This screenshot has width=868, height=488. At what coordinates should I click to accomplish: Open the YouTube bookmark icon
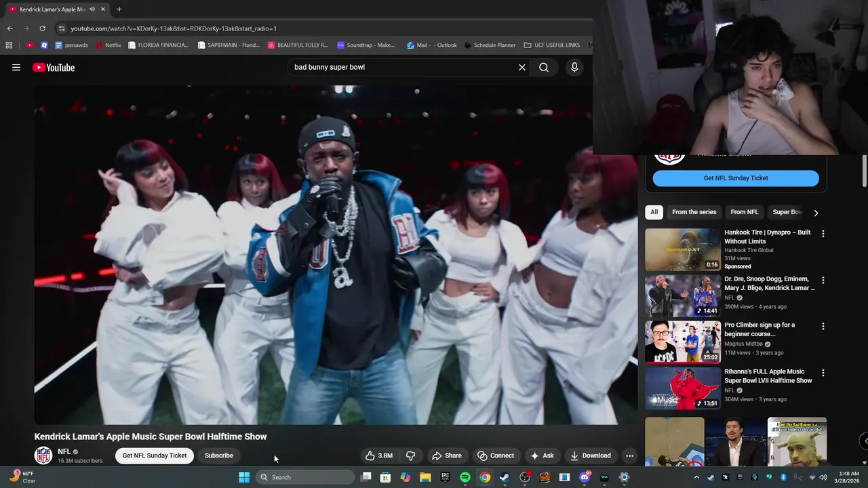(x=30, y=45)
